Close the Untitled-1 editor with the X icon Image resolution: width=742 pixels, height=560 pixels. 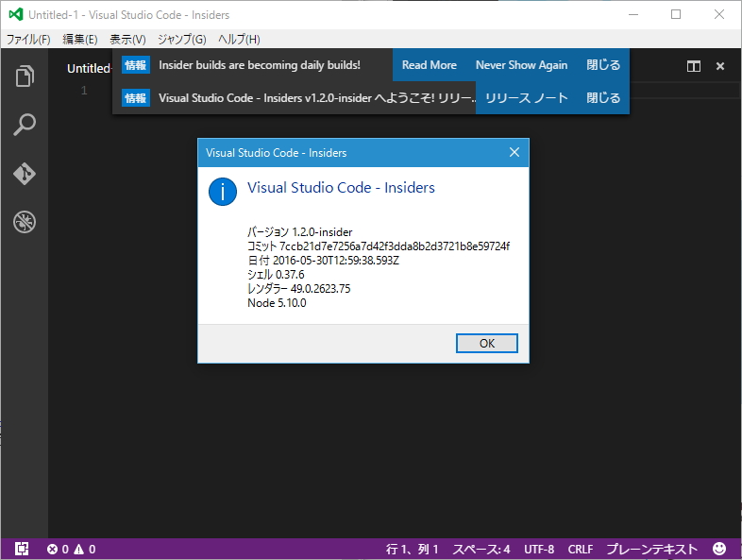[x=719, y=66]
